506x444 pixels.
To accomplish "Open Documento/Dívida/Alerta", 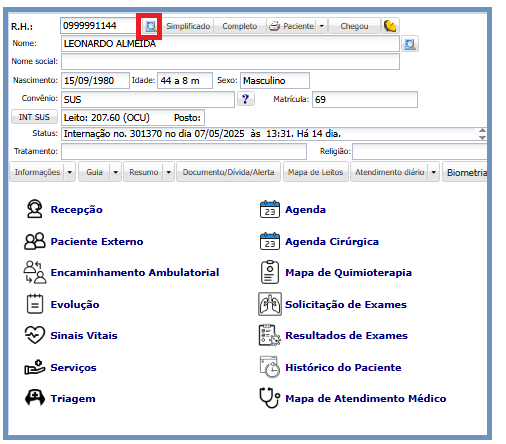I will pos(228,172).
